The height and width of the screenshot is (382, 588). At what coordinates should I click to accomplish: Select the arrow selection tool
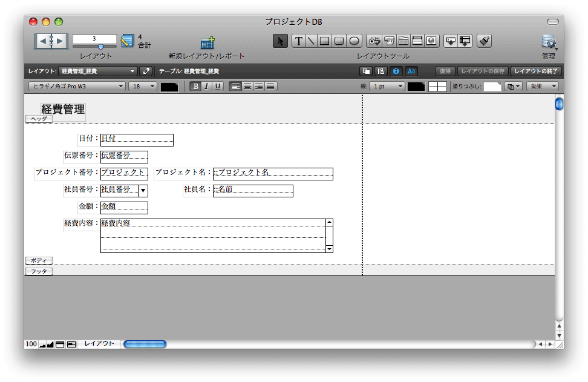coord(280,41)
